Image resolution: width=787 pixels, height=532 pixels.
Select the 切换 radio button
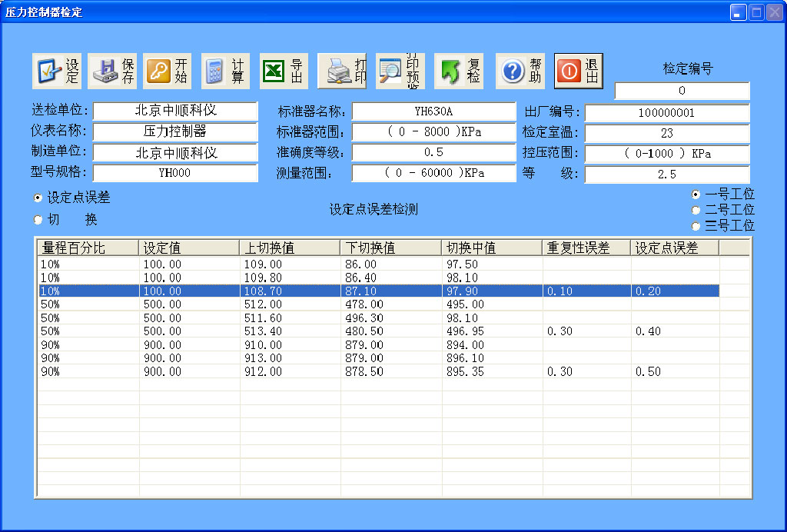pos(38,220)
